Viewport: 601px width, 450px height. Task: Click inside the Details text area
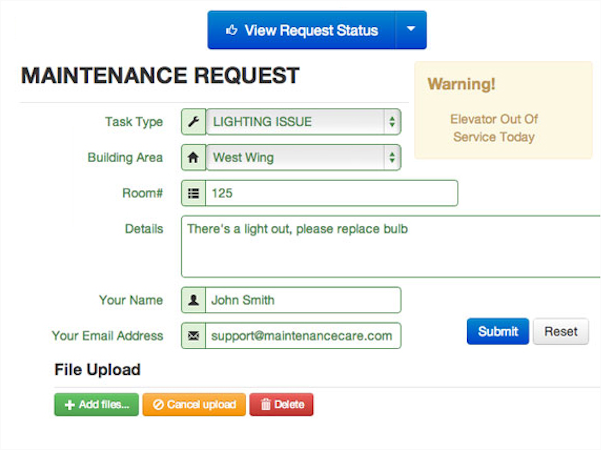tap(390, 246)
